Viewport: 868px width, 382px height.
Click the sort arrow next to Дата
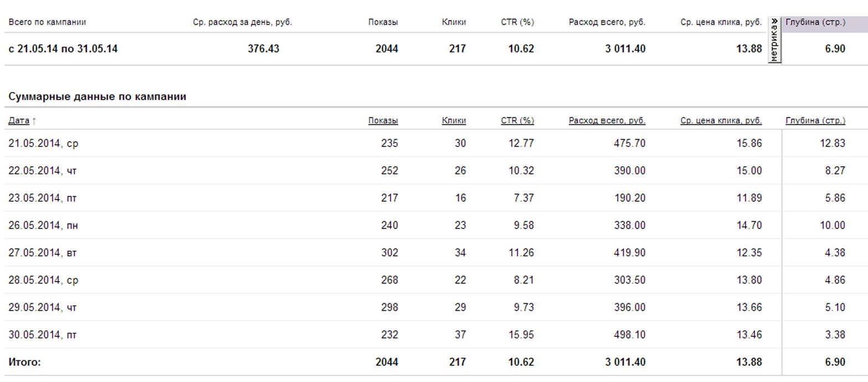[x=34, y=121]
